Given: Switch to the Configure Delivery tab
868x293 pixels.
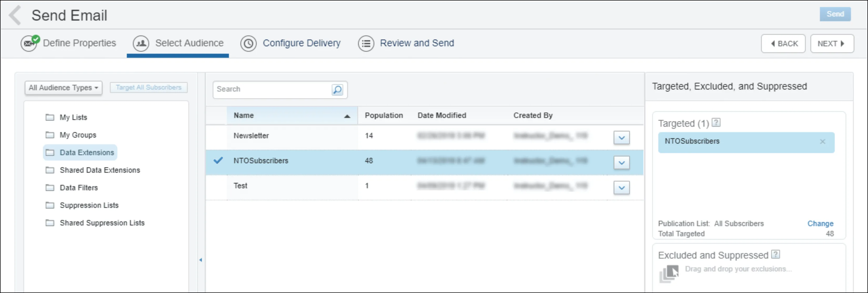Looking at the screenshot, I should click(302, 43).
